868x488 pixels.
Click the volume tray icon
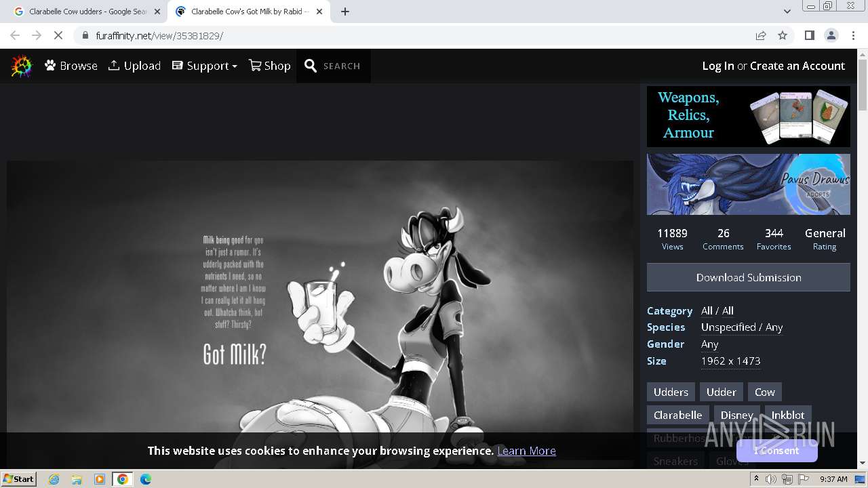point(771,479)
